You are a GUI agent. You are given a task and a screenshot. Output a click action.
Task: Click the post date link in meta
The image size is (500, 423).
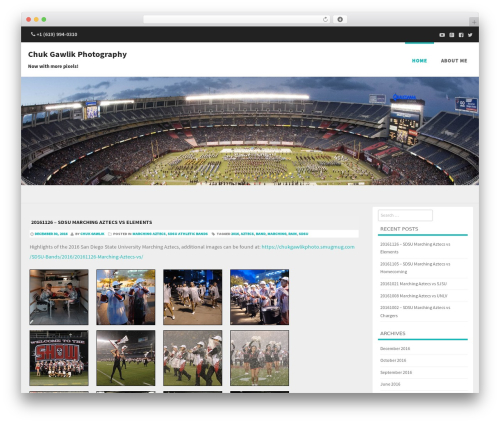(51, 234)
